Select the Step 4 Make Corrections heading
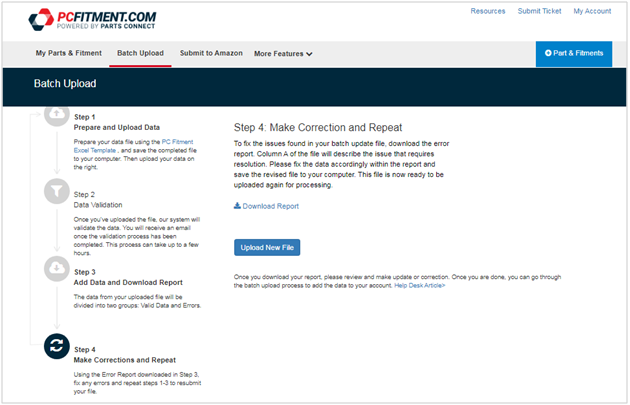The width and height of the screenshot is (630, 405). point(123,358)
